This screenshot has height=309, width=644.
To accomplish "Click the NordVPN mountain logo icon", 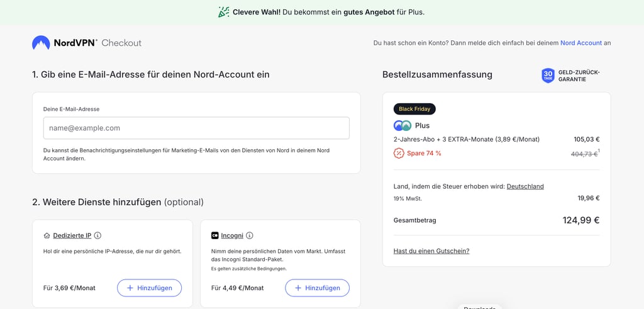I will 41,43.
